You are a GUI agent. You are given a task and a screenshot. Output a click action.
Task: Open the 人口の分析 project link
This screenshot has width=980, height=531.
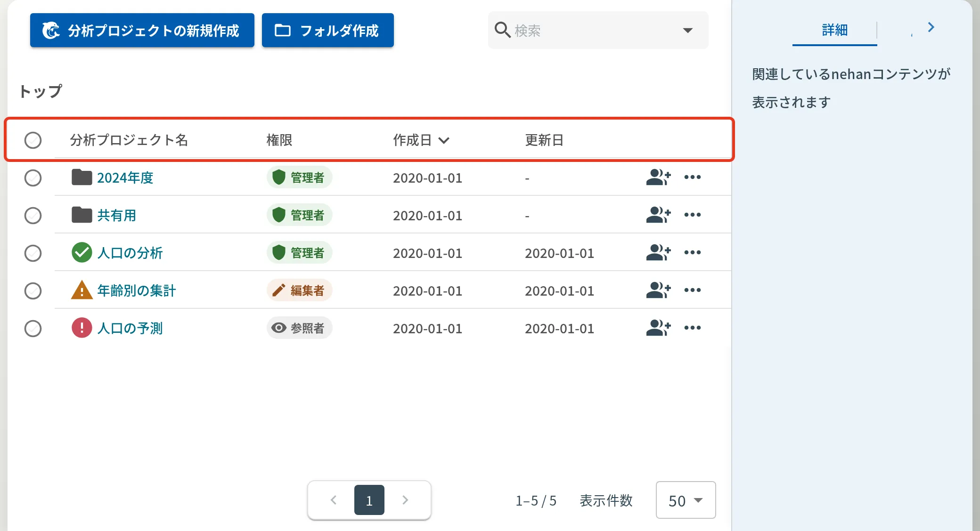coord(130,253)
